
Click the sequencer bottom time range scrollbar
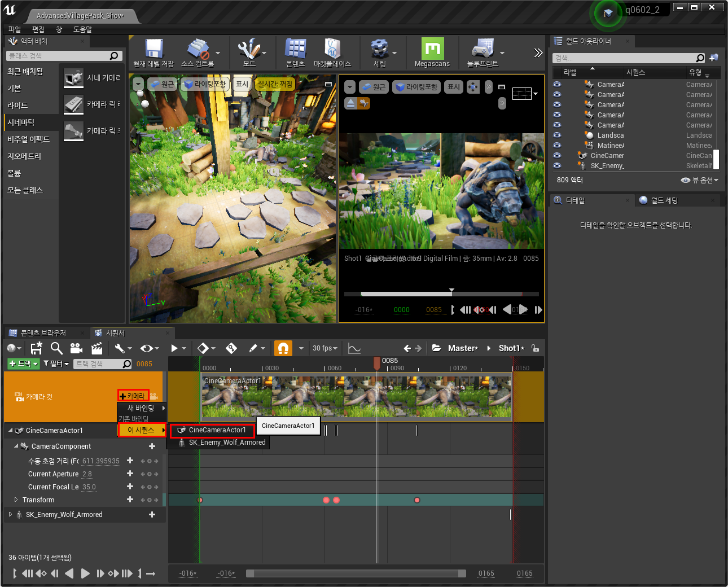tap(356, 573)
